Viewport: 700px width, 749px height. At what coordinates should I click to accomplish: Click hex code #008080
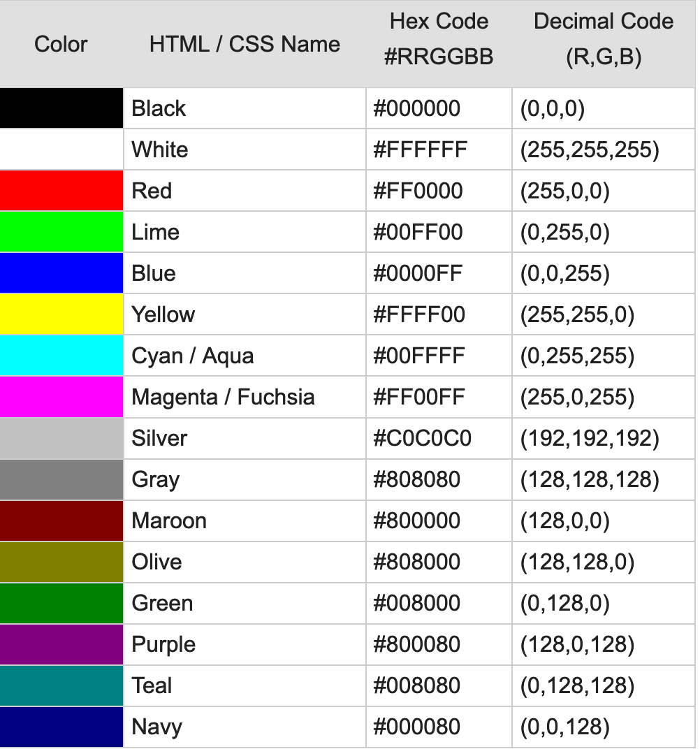point(417,685)
